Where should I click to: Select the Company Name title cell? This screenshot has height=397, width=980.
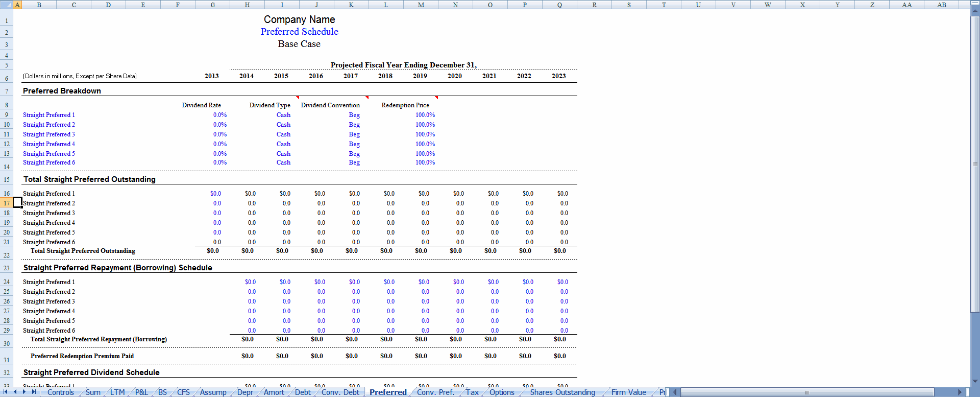point(300,19)
